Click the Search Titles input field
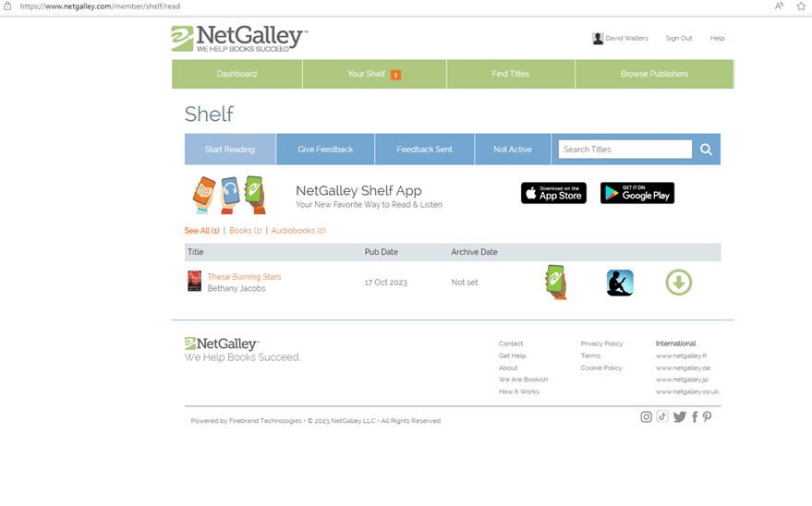 coord(625,150)
